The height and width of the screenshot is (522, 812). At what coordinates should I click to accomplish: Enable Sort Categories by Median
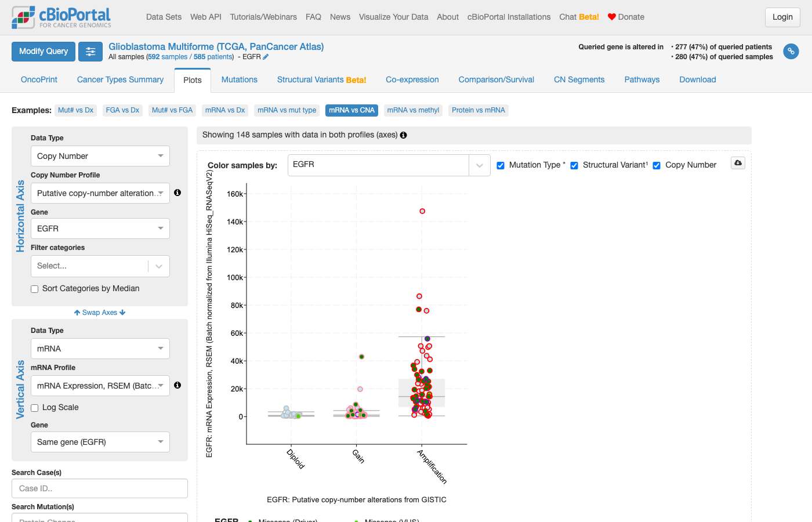[34, 289]
